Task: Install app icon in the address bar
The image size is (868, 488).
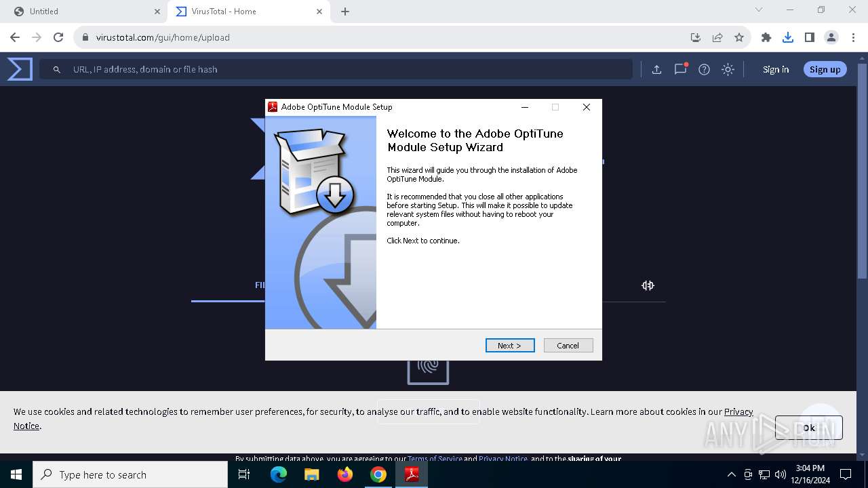Action: tap(695, 37)
